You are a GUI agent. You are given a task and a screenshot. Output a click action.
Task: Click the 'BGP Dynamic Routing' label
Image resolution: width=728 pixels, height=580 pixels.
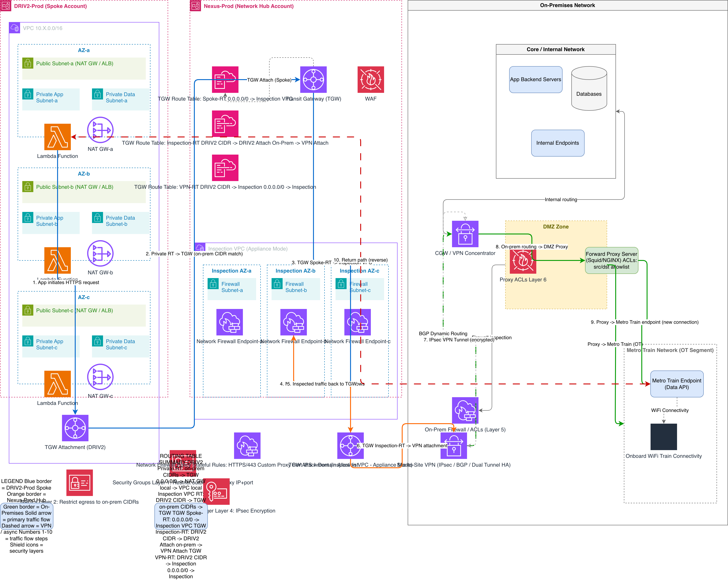click(443, 333)
